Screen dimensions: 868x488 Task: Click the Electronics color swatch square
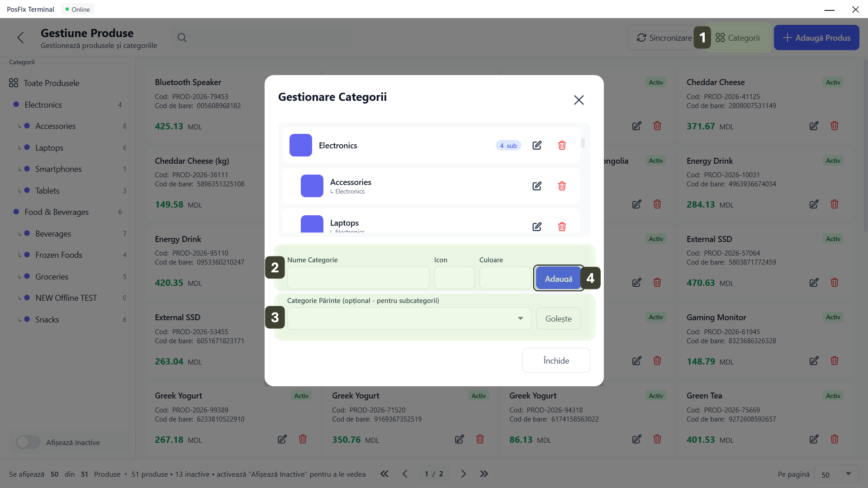pyautogui.click(x=300, y=145)
